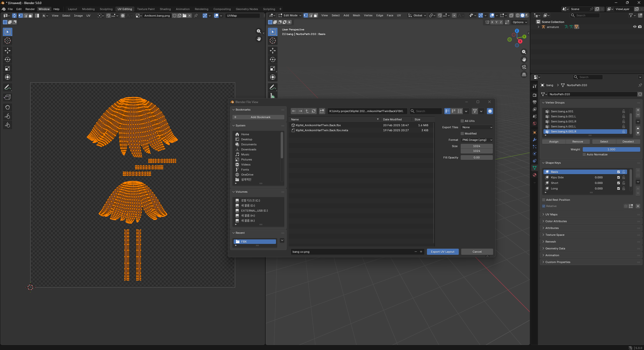The image size is (644, 350).
Task: Click the Fill Opacity slider
Action: (x=477, y=157)
